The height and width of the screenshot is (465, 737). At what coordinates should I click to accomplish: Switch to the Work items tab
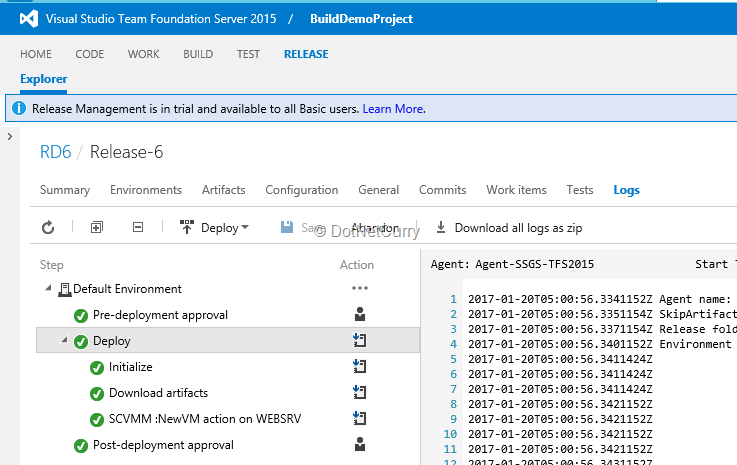(516, 190)
